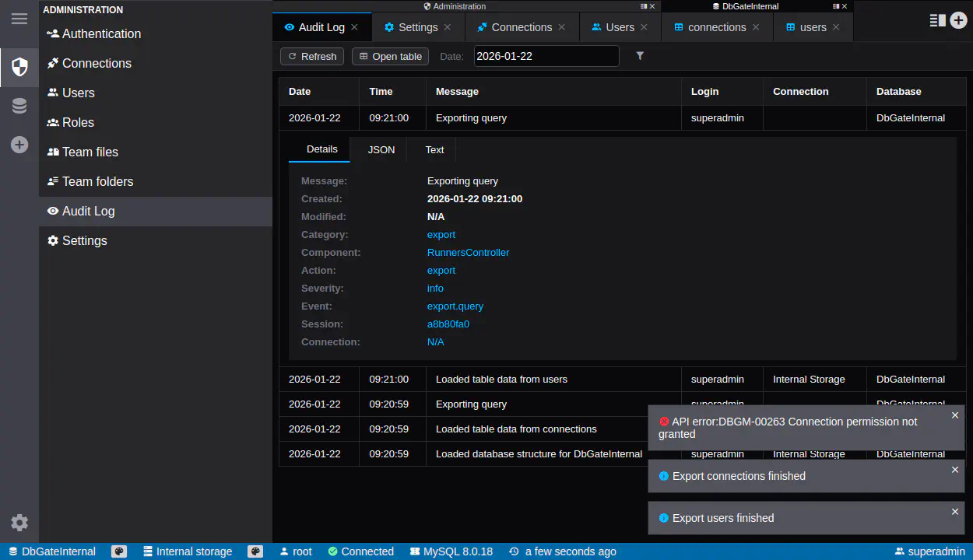Close the Export users finished notification
The image size is (973, 560).
pos(955,512)
